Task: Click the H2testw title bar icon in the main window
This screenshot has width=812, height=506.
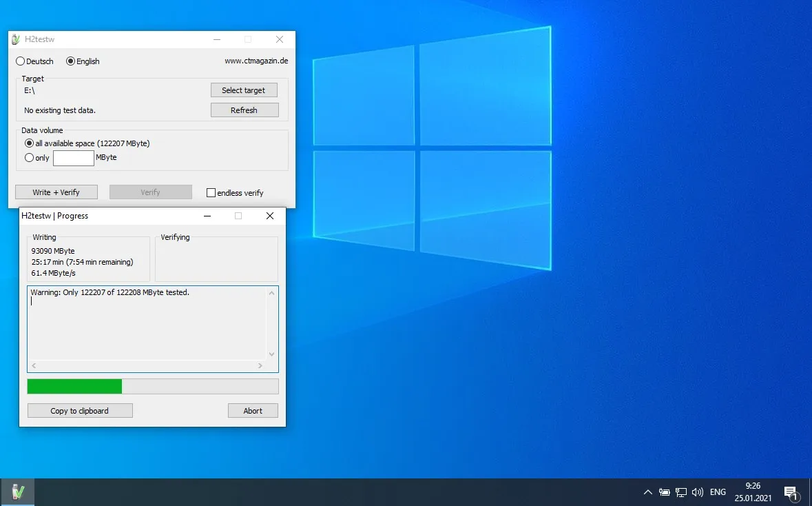Action: [16, 40]
